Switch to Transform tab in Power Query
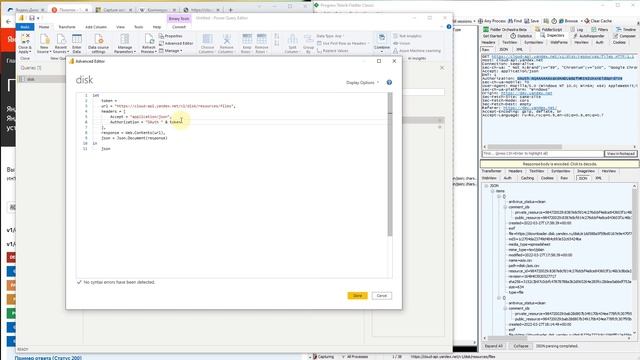 (x=67, y=27)
